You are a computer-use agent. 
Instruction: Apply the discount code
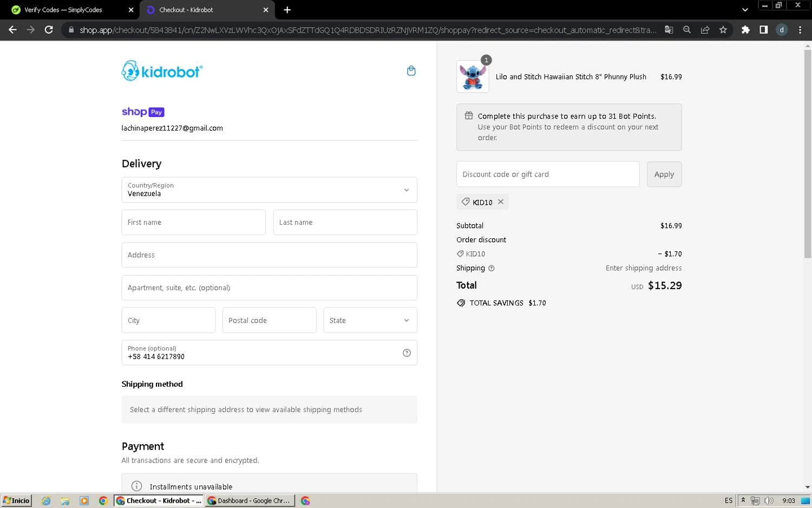[x=664, y=174]
